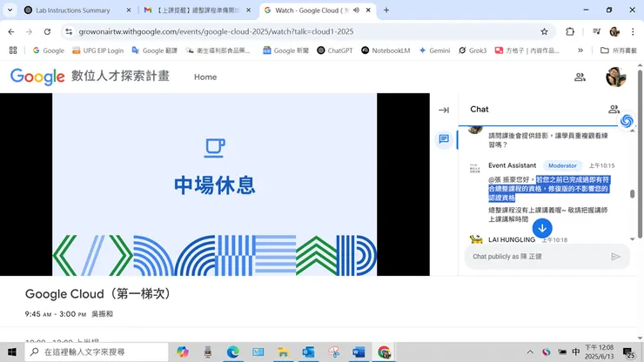Expand the hidden bookmarks chevron
Viewport: 644px width, 362px height.
point(580,50)
